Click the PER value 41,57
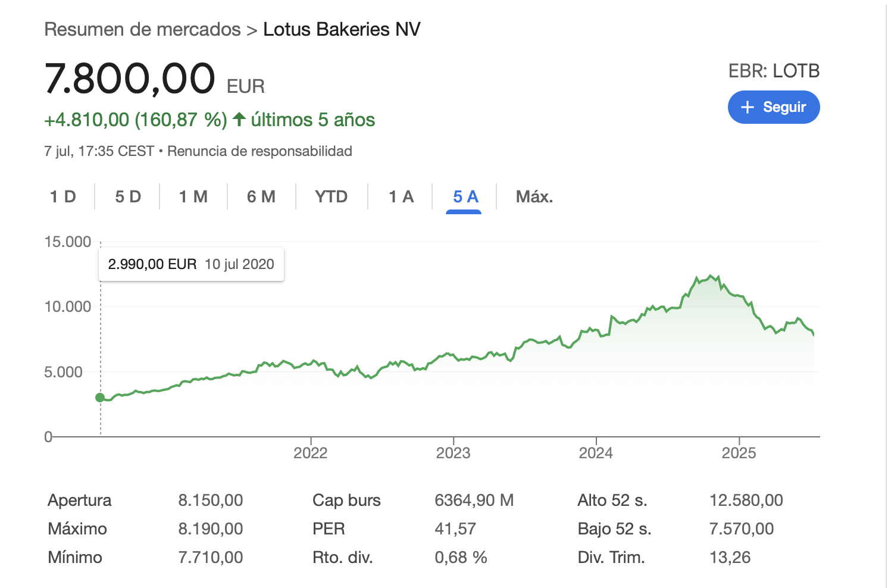Image resolution: width=888 pixels, height=588 pixels. 455,528
